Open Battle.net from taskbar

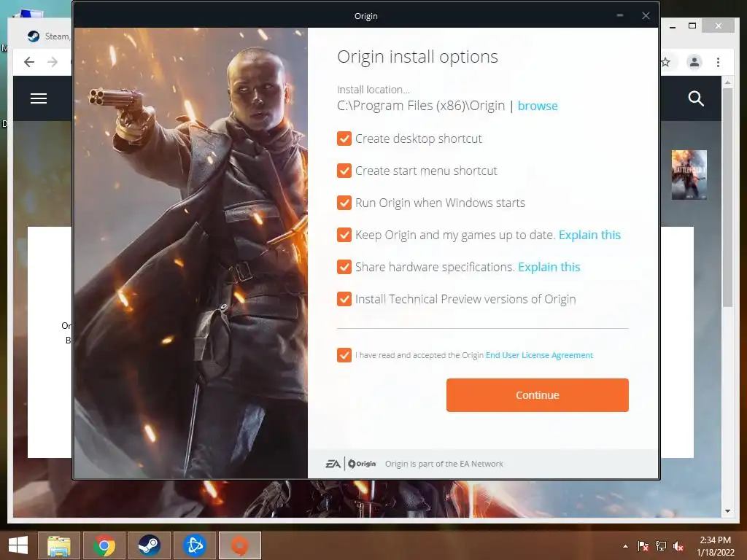point(194,545)
